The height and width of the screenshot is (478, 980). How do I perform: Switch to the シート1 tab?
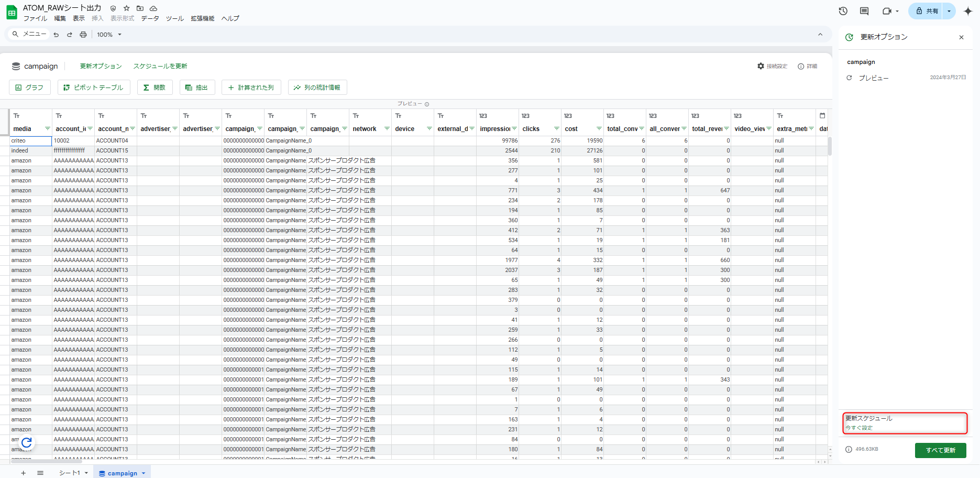(69, 473)
